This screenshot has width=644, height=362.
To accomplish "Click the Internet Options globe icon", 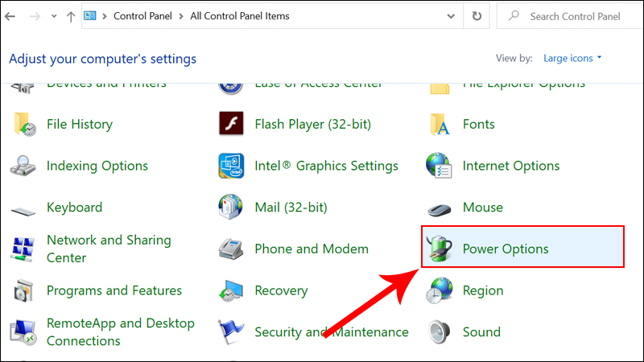I will coord(439,166).
